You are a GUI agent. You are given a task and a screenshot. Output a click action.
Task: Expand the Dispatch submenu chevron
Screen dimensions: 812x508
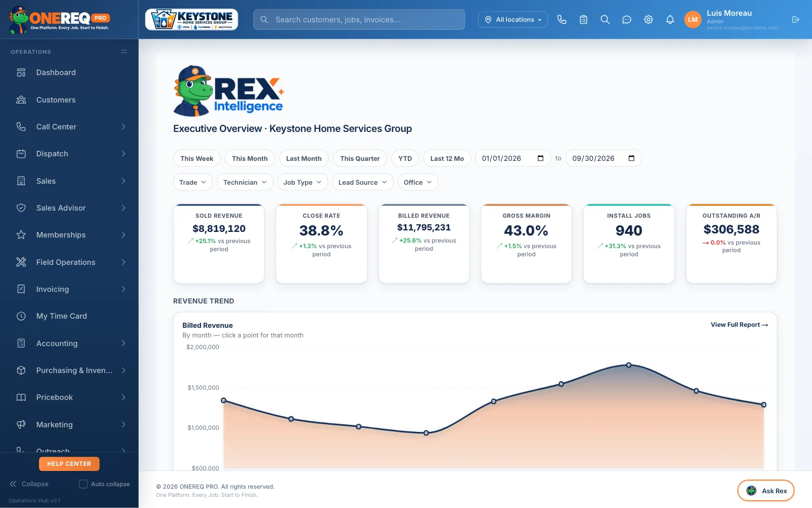coord(123,154)
